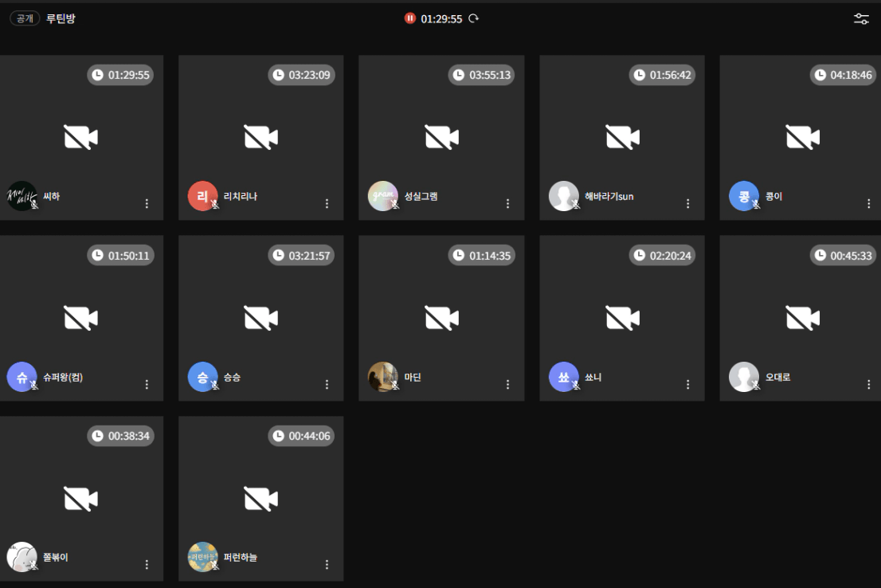
Task: Click 쏘니's purple avatar
Action: click(563, 377)
